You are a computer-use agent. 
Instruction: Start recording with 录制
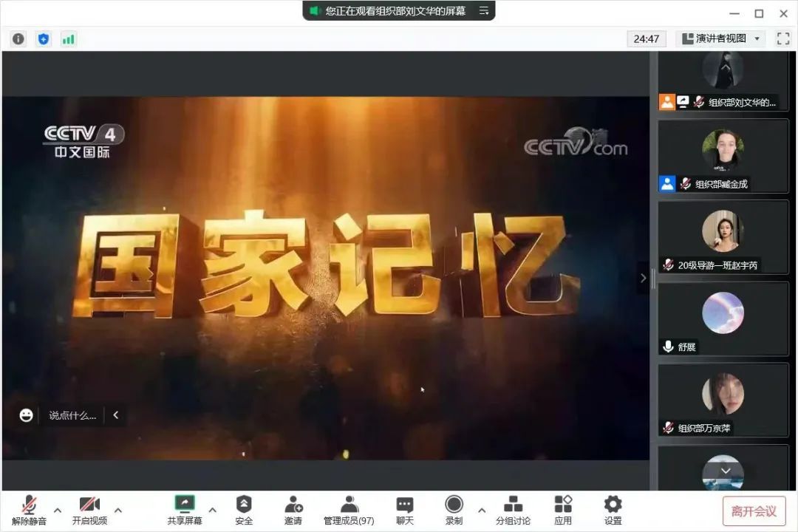454,510
